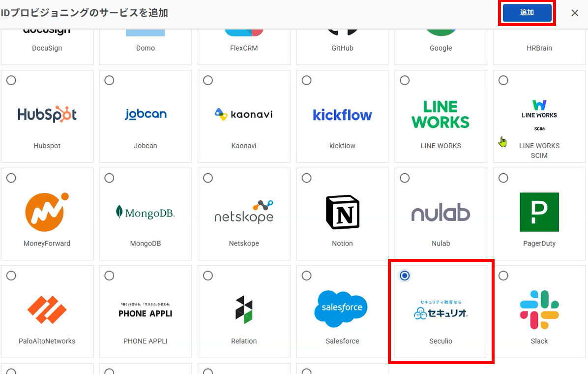Click the PHONE APPLI logo

coord(146,311)
